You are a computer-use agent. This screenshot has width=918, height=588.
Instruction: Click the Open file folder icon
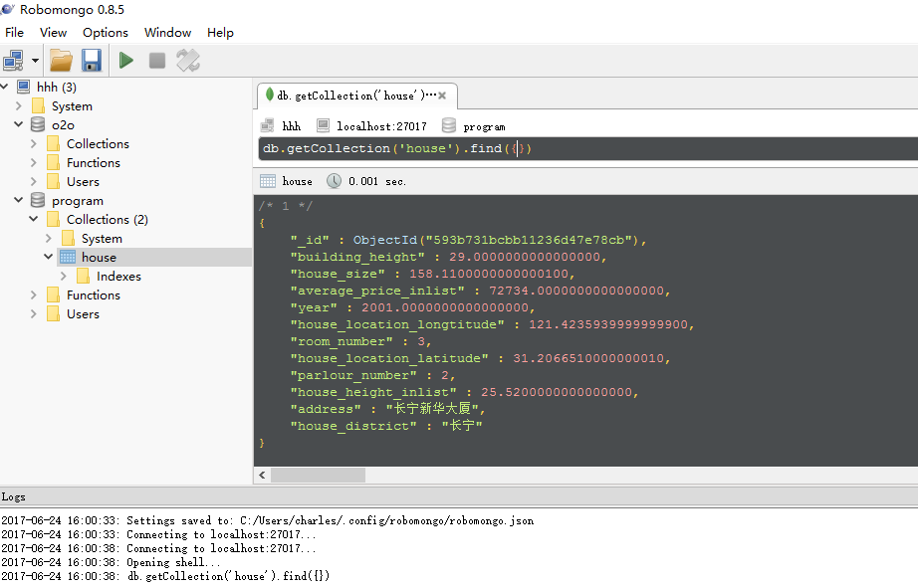tap(61, 61)
